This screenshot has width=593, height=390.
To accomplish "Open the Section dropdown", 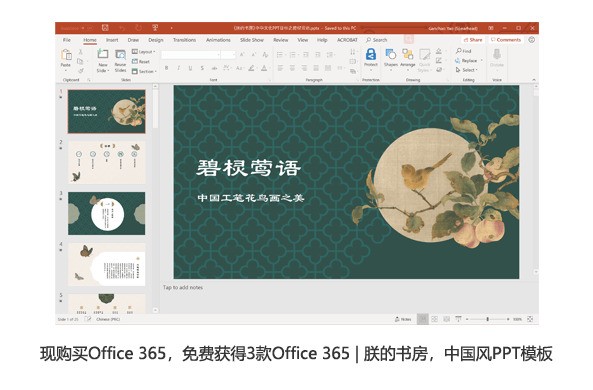I will pyautogui.click(x=144, y=71).
